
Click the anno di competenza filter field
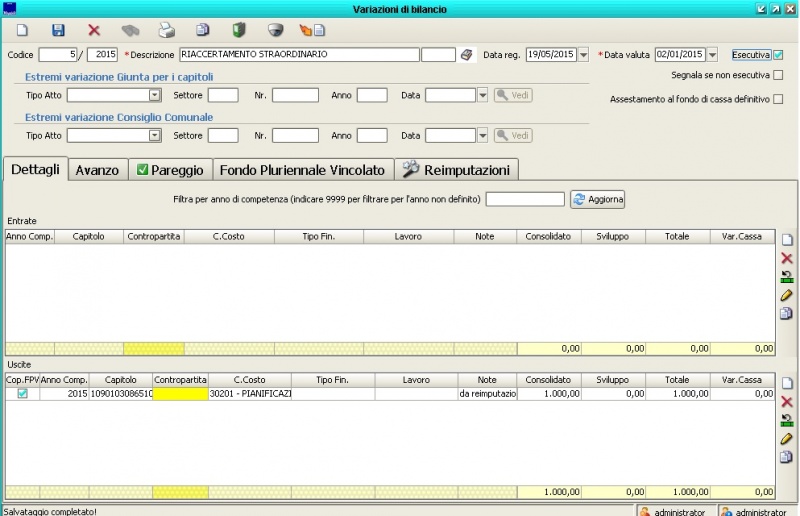(524, 200)
